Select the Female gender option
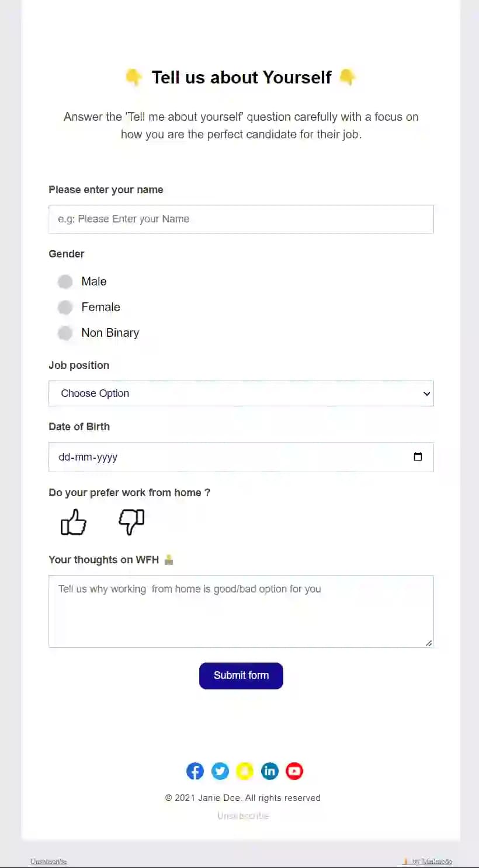The height and width of the screenshot is (868, 479). tap(65, 307)
